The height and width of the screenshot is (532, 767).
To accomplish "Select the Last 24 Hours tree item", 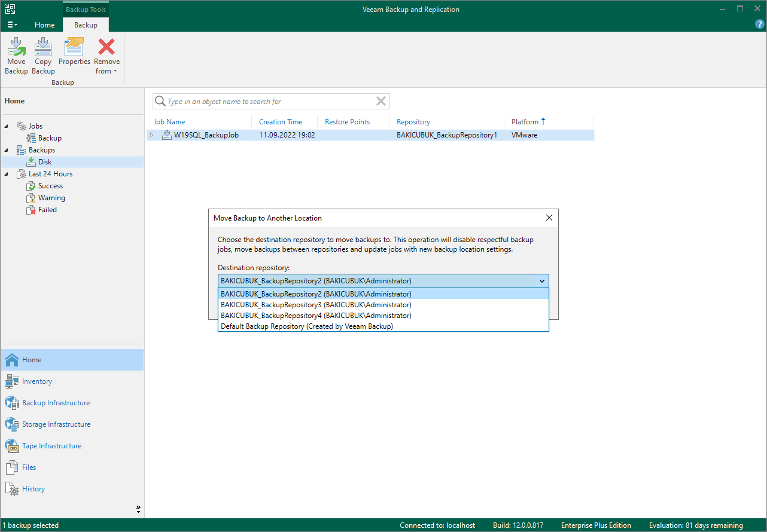I will click(50, 174).
